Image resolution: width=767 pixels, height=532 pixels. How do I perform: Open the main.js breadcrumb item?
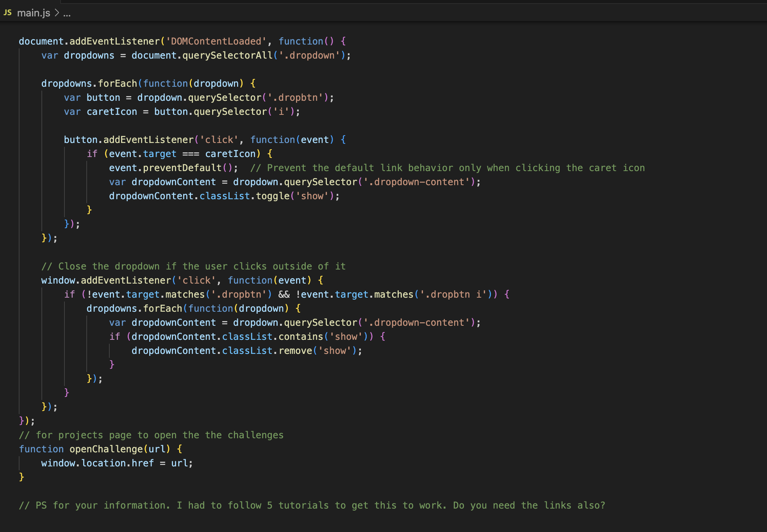34,13
